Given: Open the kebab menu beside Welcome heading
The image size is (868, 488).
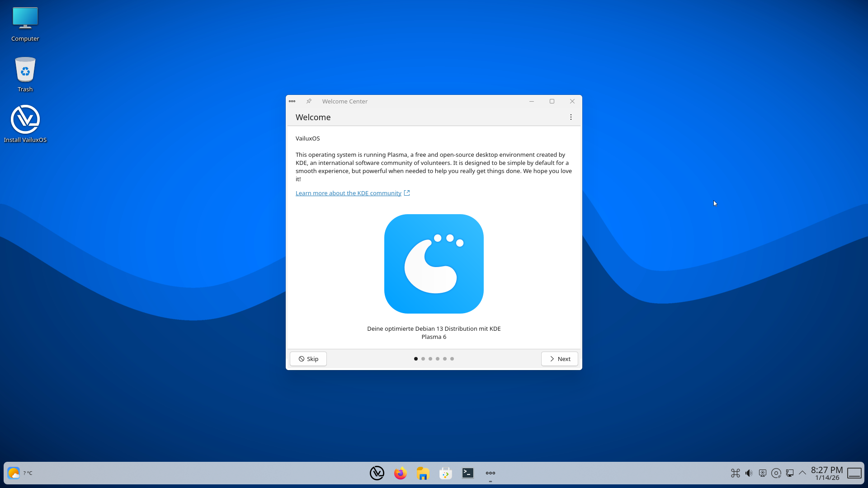Looking at the screenshot, I should pyautogui.click(x=571, y=117).
